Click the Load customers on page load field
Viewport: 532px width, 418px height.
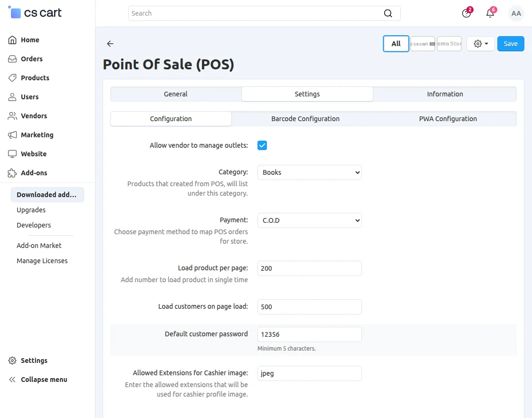tap(309, 307)
